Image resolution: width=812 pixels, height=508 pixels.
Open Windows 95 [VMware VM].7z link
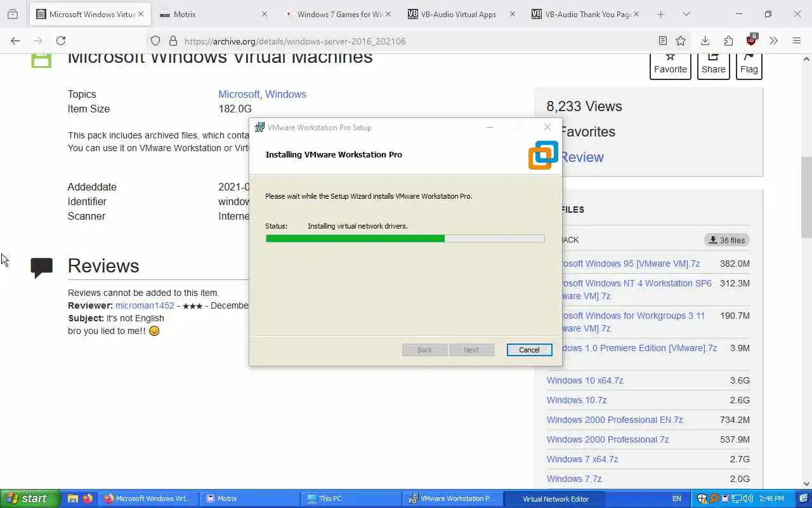[631, 264]
